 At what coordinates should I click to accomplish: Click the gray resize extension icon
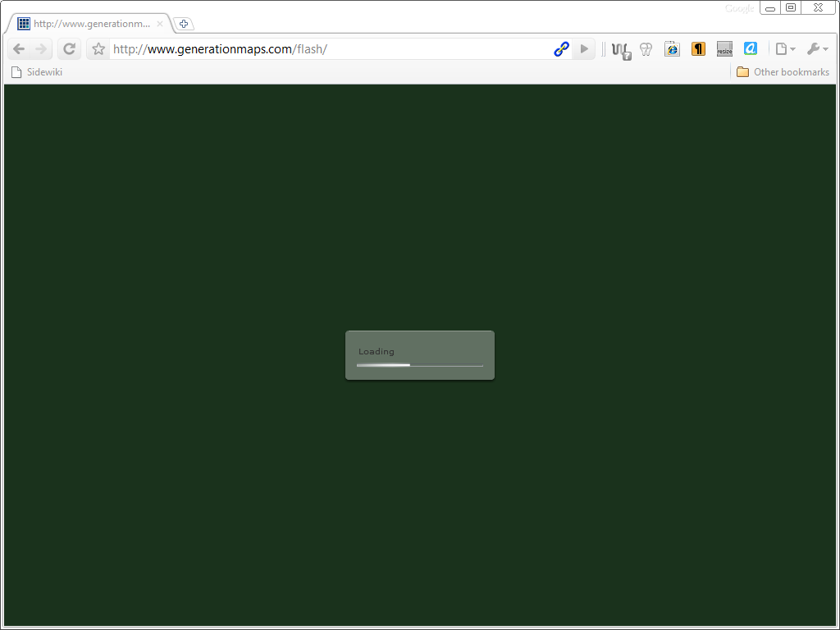[724, 49]
